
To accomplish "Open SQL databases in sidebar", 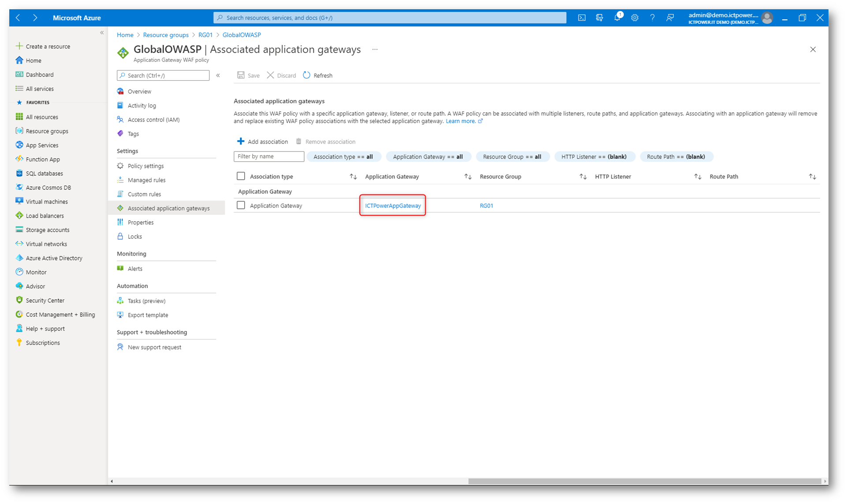I will point(44,173).
